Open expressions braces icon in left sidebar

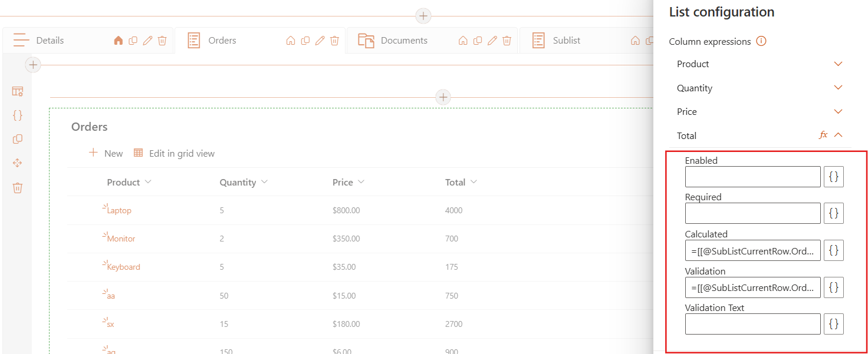point(18,115)
